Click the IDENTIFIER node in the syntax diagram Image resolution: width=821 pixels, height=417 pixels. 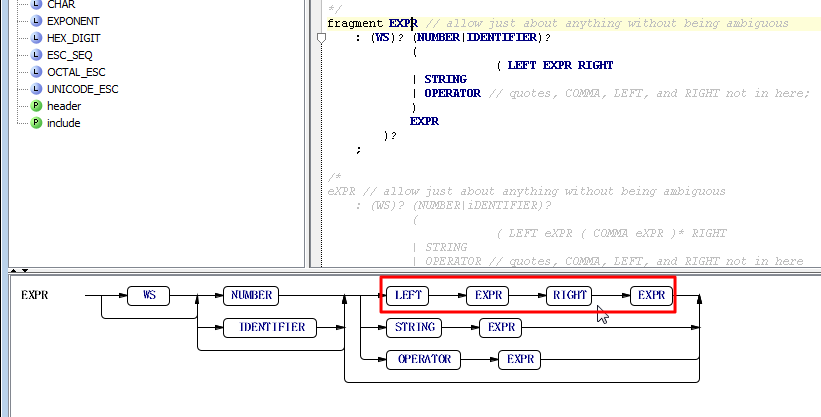pos(270,328)
